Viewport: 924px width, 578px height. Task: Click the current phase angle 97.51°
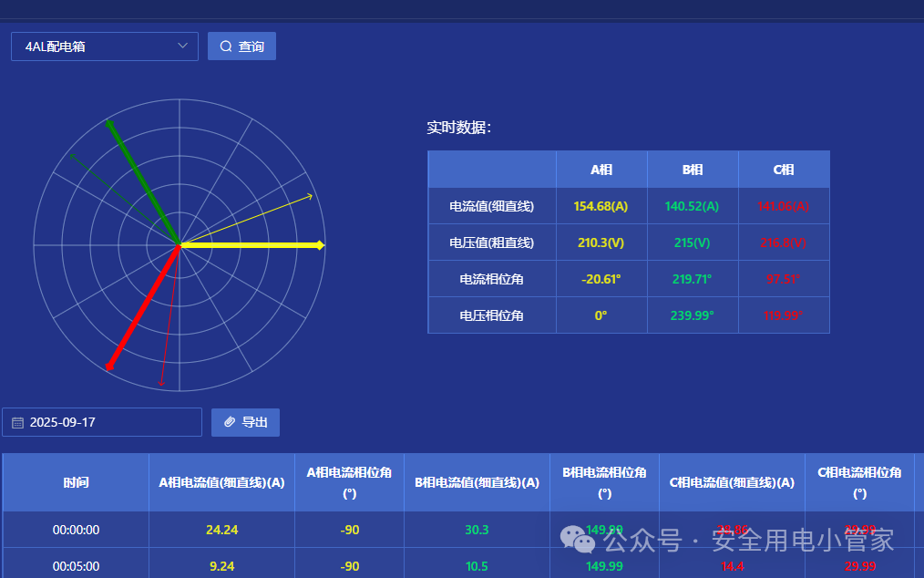tap(783, 280)
